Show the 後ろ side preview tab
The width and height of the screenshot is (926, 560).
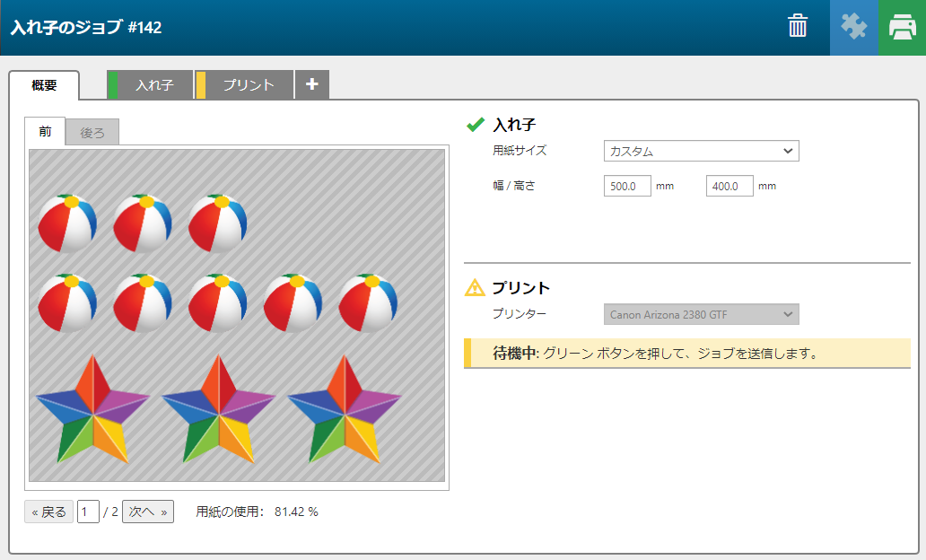point(92,133)
